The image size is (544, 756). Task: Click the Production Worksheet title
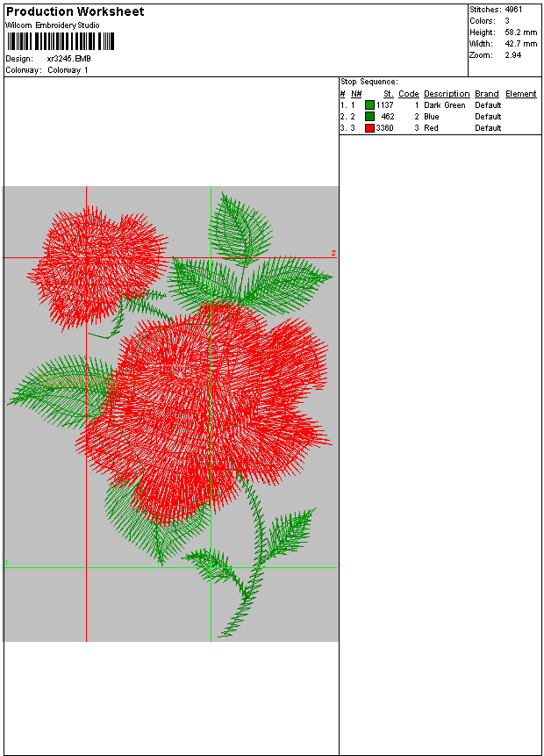[75, 11]
